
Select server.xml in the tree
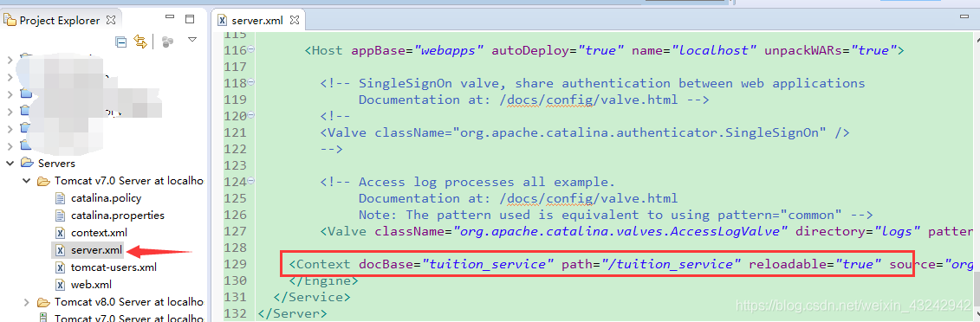[96, 250]
